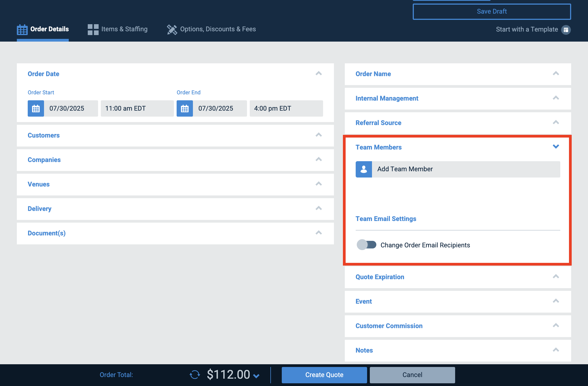Click the Internal Management header text
Image resolution: width=588 pixels, height=386 pixels.
(x=387, y=98)
